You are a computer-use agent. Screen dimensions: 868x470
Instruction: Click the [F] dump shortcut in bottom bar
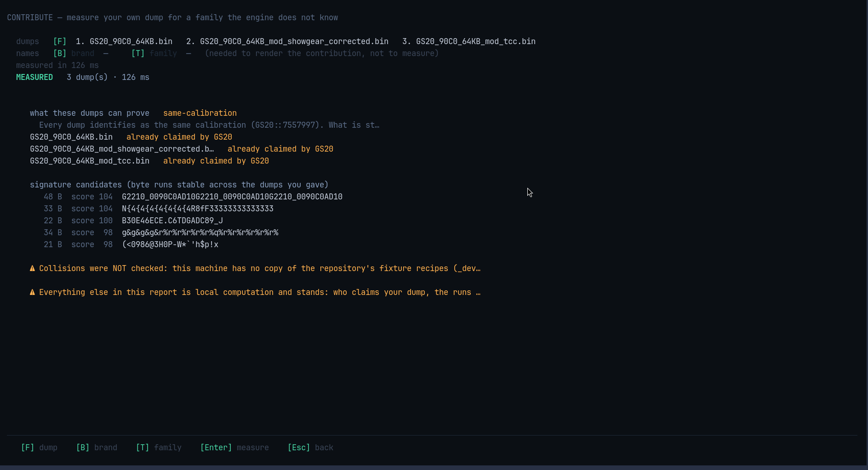(39, 447)
